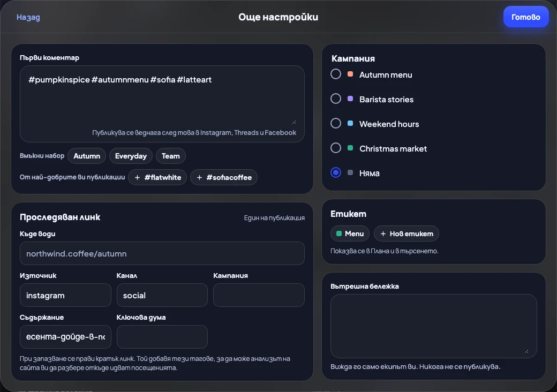The image size is (557, 392).
Task: Select the Няма campaign radio button
Action: (336, 172)
